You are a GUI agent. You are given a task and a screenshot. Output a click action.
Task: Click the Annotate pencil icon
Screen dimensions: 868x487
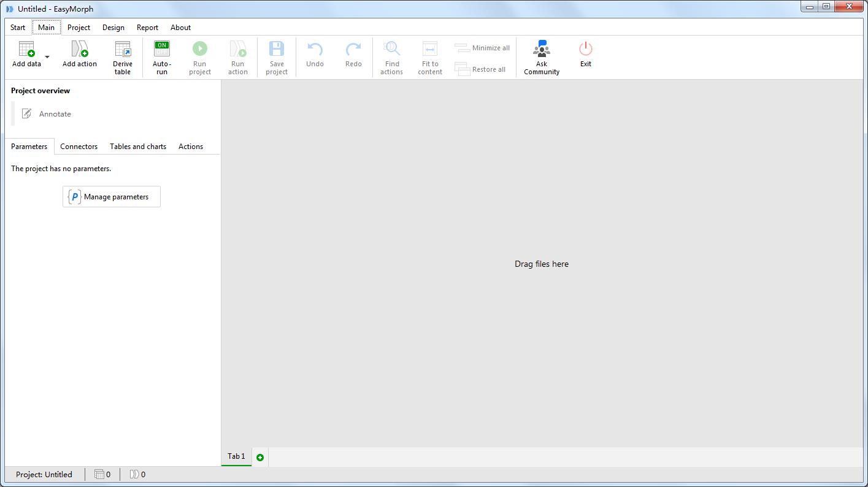coord(26,113)
